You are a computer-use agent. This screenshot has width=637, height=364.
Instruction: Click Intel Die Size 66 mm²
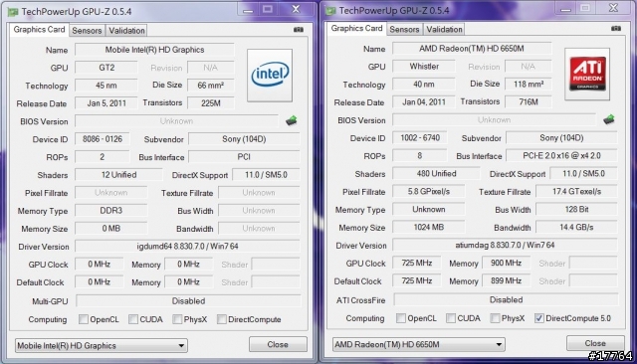[x=211, y=86]
